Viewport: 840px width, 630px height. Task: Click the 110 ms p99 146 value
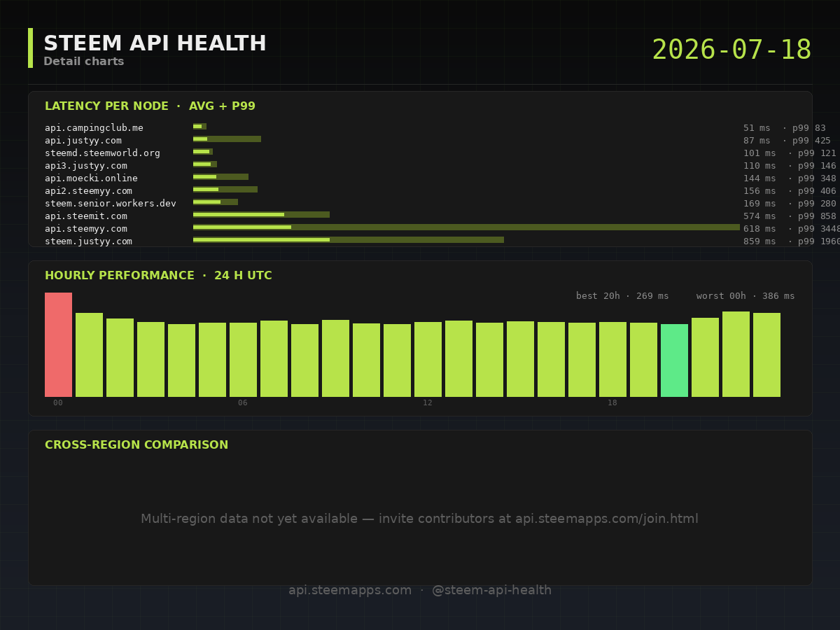click(790, 166)
